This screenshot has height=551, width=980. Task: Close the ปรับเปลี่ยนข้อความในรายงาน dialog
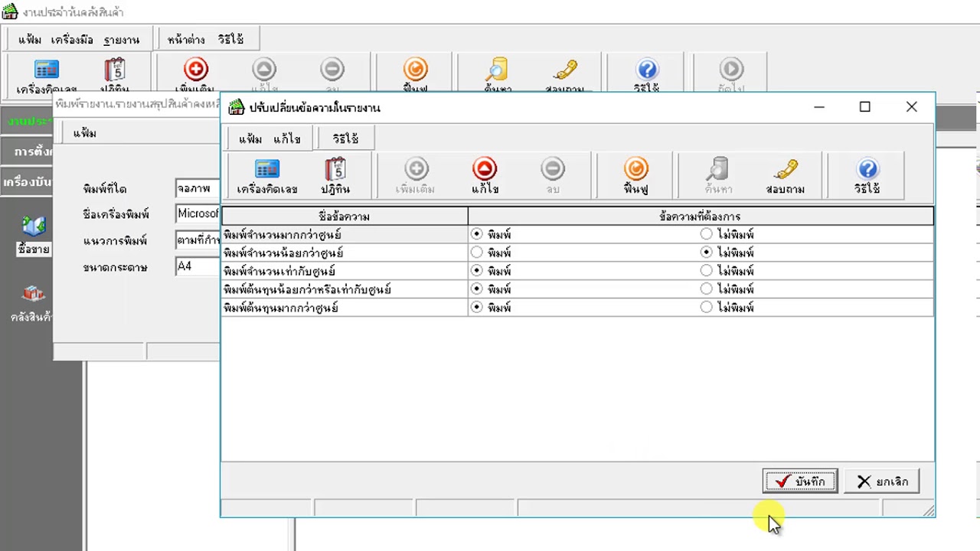[x=911, y=107]
